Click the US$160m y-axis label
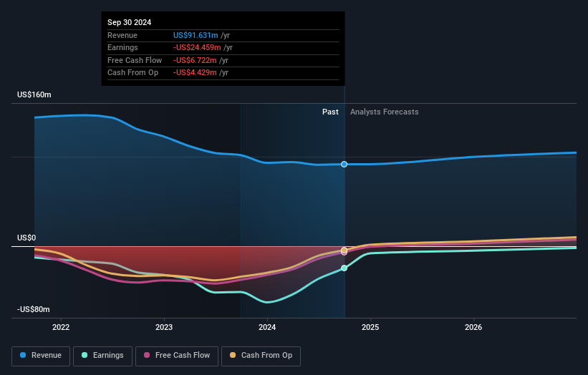Image resolution: width=588 pixels, height=375 pixels. click(x=34, y=94)
